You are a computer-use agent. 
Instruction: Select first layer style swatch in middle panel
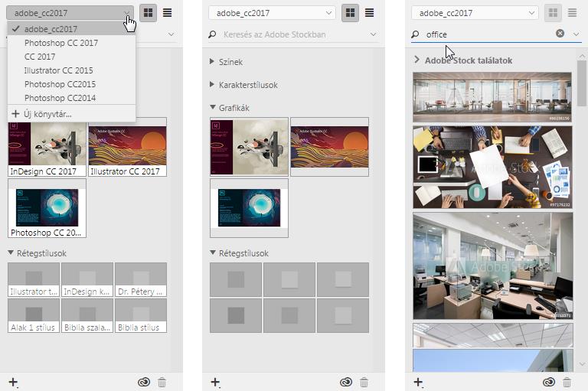pos(236,279)
